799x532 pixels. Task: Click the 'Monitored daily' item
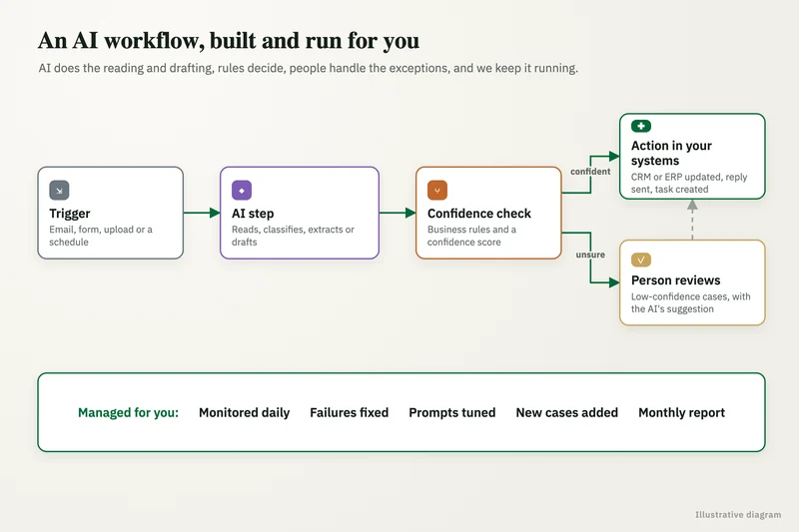pos(244,413)
